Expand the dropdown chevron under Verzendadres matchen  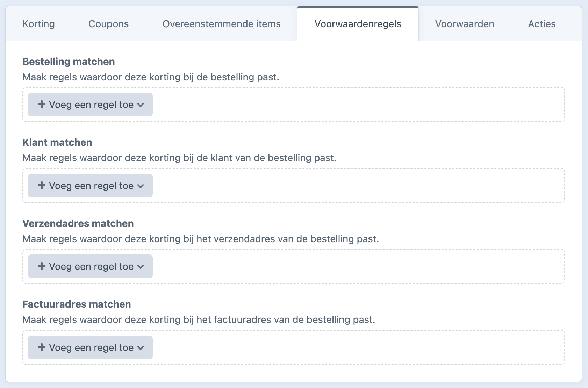[141, 266]
